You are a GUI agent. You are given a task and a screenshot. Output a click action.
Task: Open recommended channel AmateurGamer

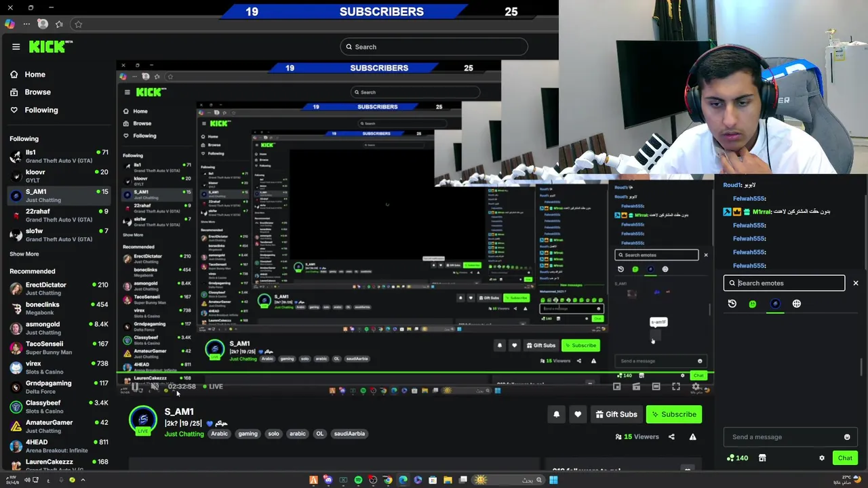58,426
